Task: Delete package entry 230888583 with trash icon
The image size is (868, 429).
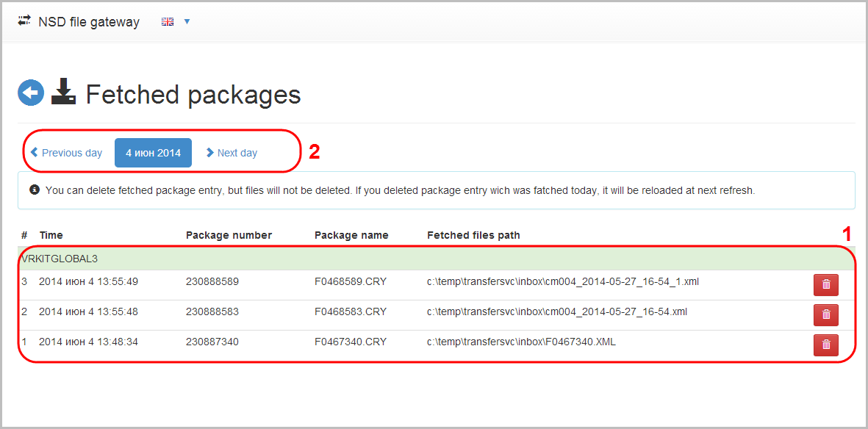Action: click(826, 314)
